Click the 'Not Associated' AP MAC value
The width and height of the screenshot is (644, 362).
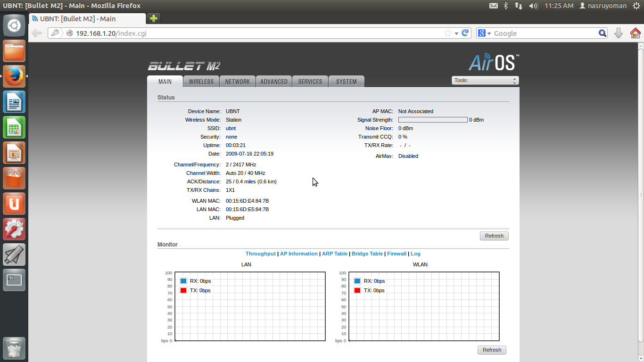416,111
